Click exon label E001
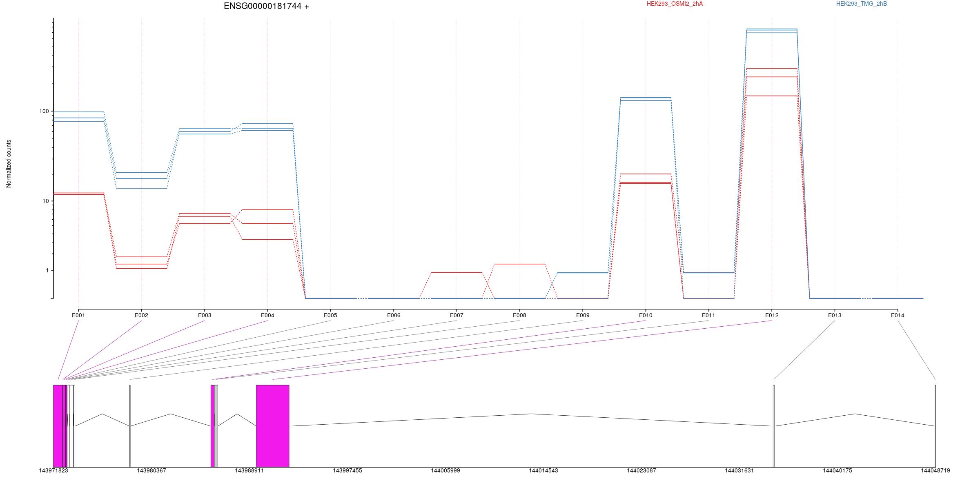 [78, 315]
